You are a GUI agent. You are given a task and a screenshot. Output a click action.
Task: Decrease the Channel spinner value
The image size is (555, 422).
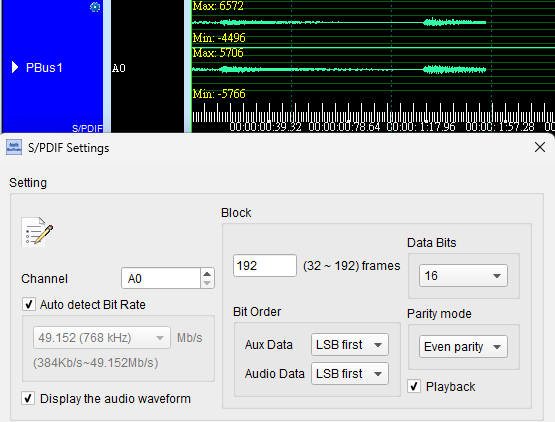(207, 283)
